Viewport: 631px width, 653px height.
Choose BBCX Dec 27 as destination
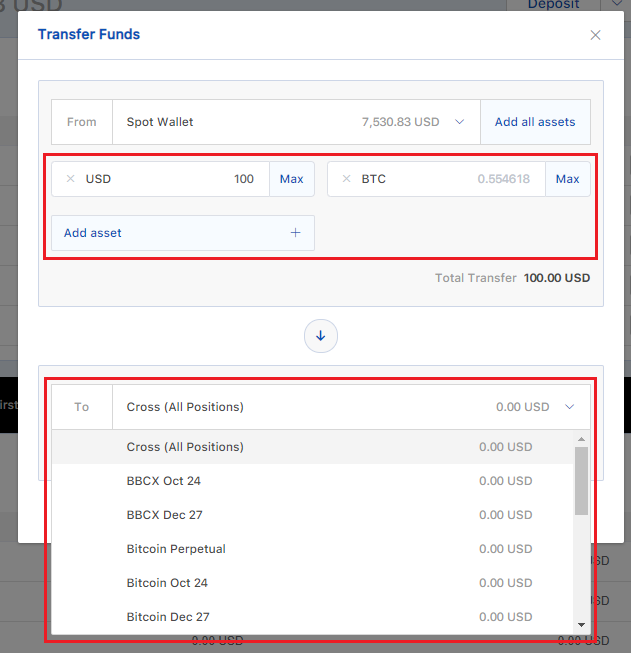click(164, 515)
